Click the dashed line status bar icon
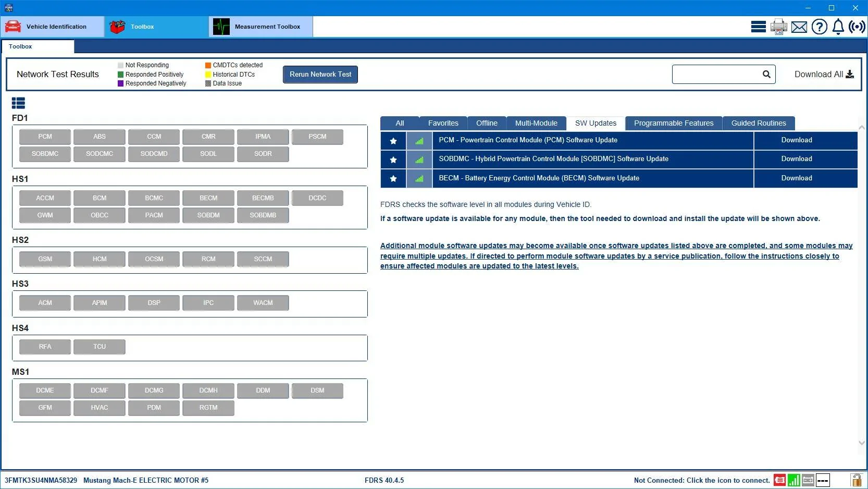This screenshot has width=868, height=489. click(823, 480)
